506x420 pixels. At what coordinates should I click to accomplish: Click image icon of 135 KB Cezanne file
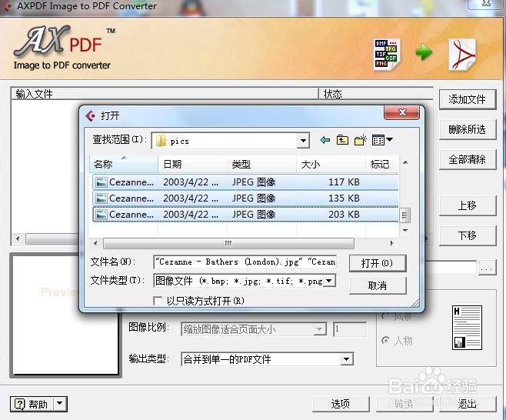(101, 198)
